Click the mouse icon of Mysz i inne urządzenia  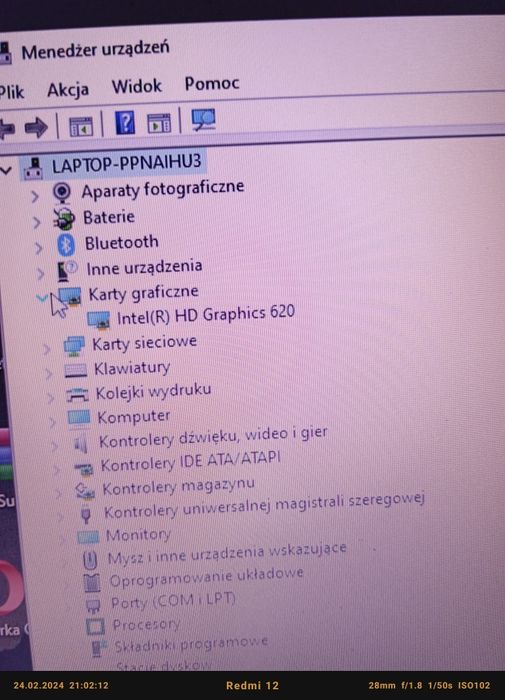click(x=91, y=559)
